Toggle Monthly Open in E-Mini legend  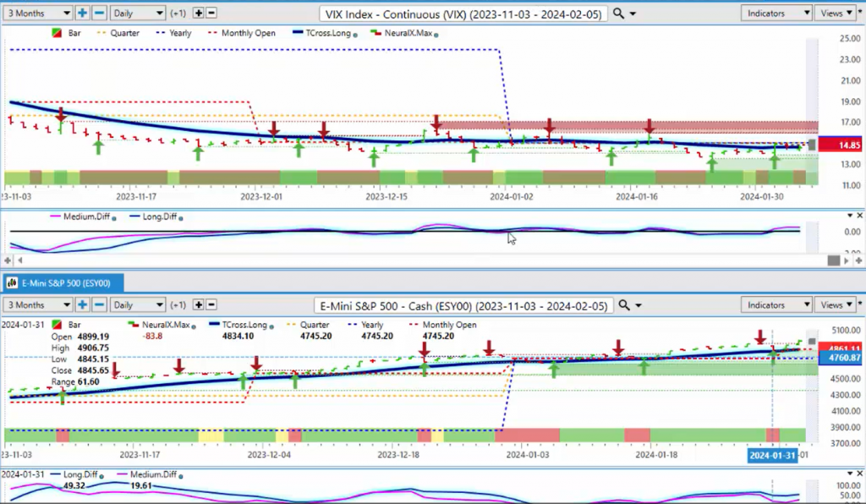(x=442, y=325)
